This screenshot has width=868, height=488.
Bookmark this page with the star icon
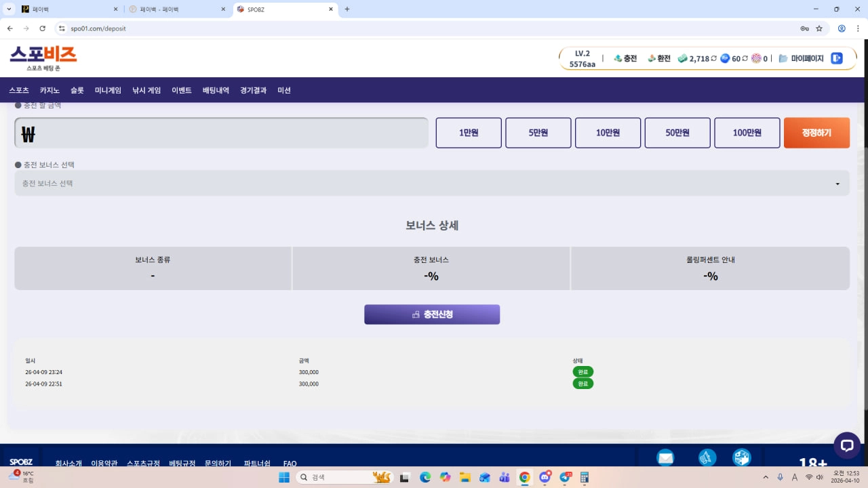tap(819, 28)
